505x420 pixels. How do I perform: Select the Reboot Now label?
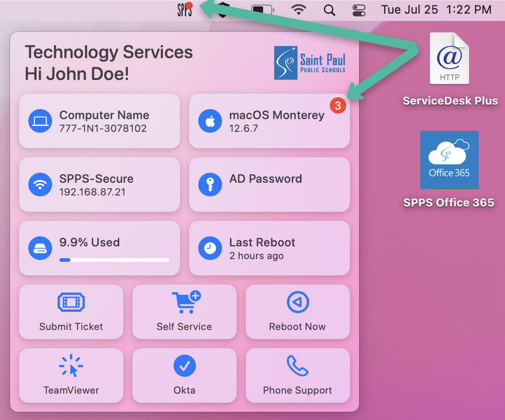(x=297, y=327)
